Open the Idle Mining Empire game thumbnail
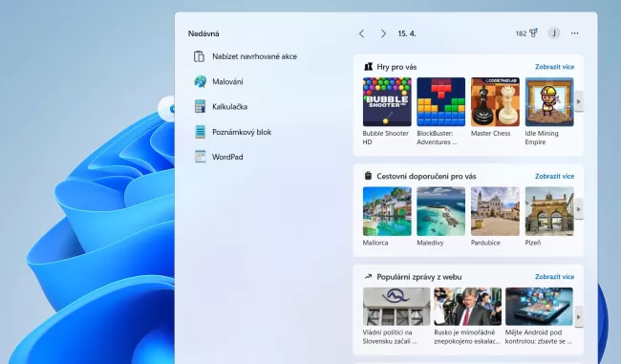 [549, 102]
